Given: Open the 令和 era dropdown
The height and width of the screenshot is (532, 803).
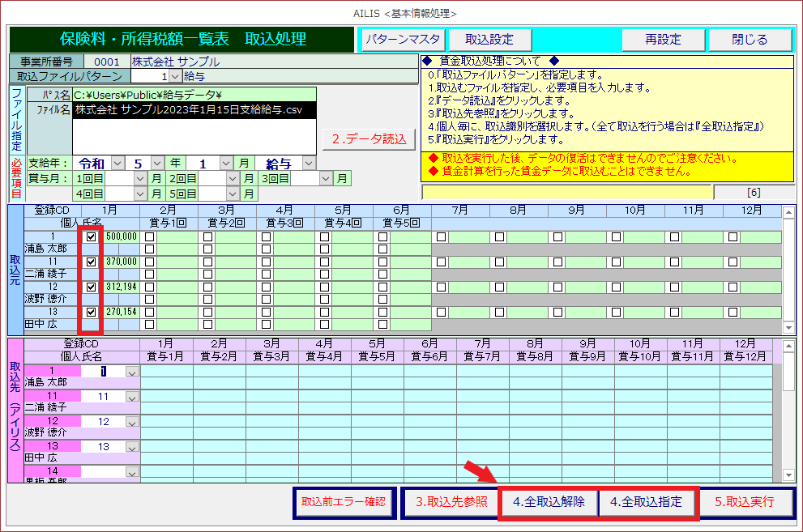Looking at the screenshot, I should (117, 163).
